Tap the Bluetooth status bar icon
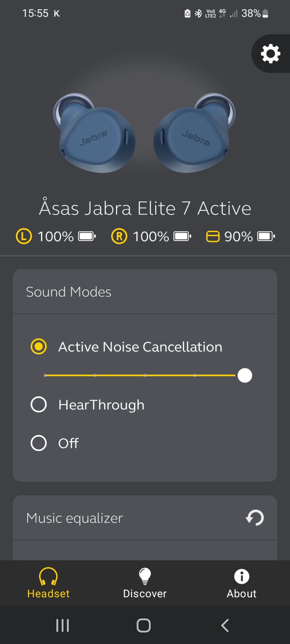290x644 pixels. click(x=198, y=13)
